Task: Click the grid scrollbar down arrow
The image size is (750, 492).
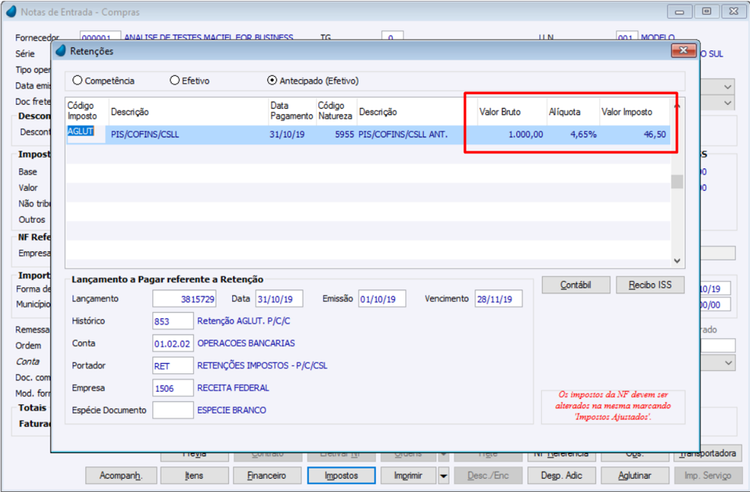Action: click(677, 261)
